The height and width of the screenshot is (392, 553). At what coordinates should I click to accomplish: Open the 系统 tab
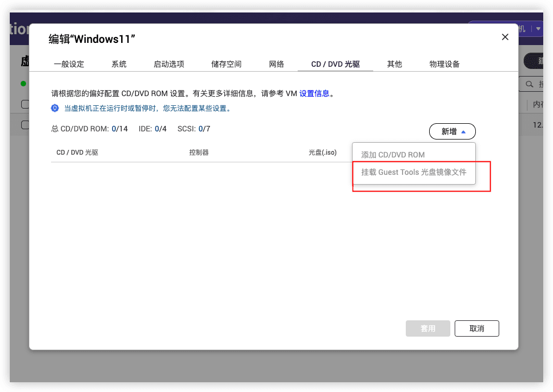tap(119, 64)
